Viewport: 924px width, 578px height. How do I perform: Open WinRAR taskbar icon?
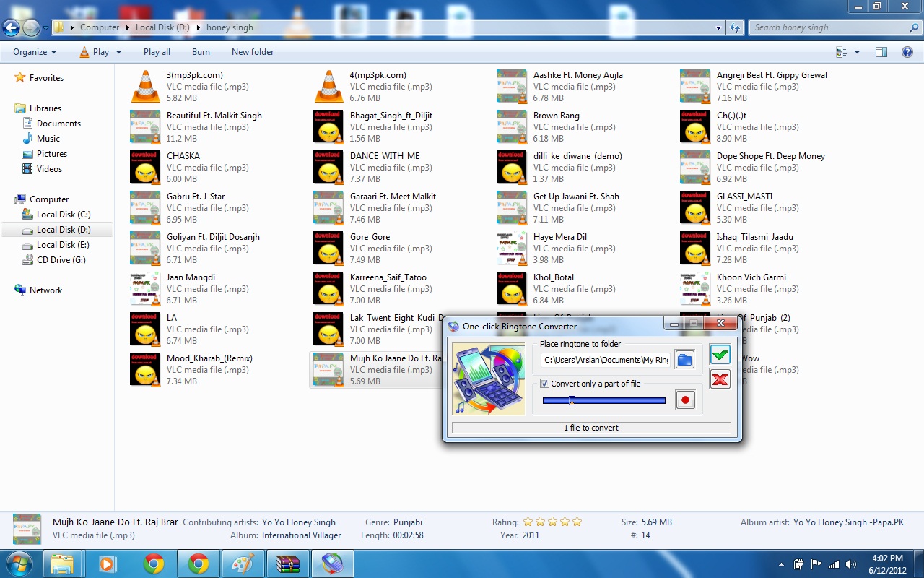[287, 564]
